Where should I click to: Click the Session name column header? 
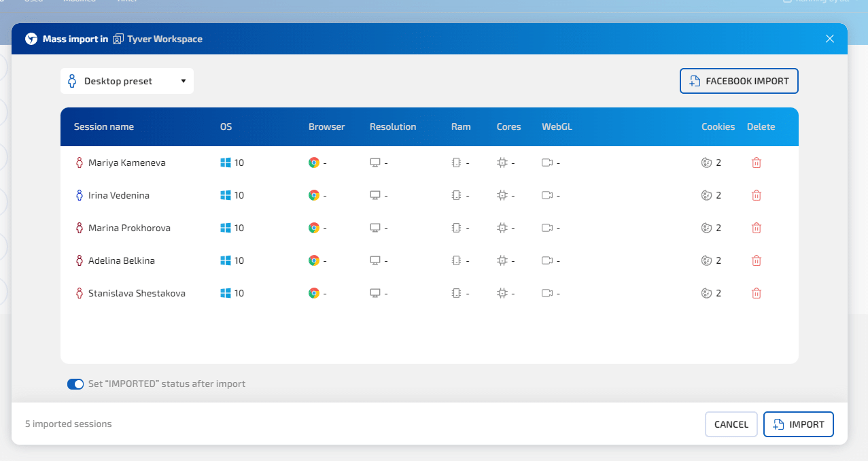click(x=104, y=126)
